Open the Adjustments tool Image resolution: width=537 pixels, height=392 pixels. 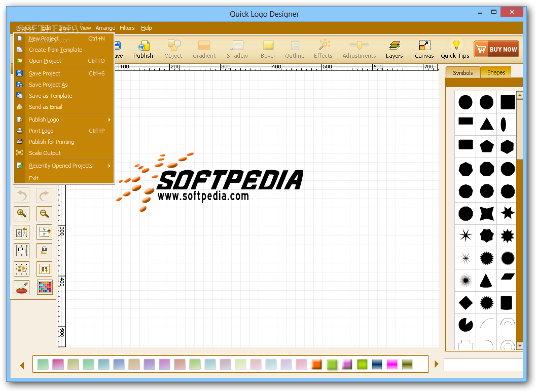(359, 49)
